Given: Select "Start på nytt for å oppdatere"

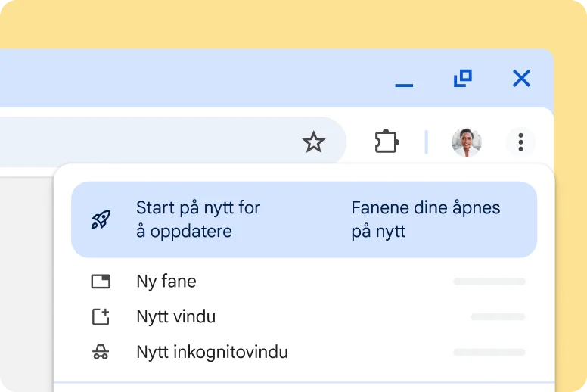Looking at the screenshot, I should 197,219.
